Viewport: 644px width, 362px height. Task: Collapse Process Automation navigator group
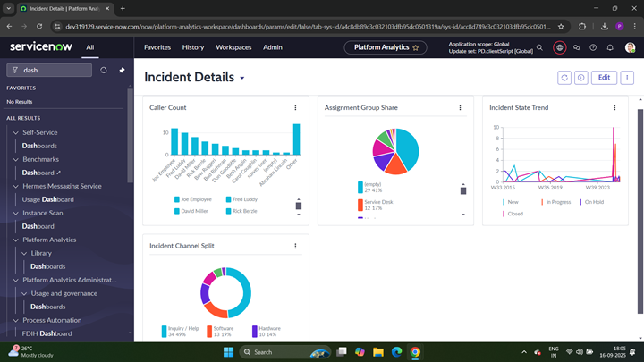coord(15,320)
